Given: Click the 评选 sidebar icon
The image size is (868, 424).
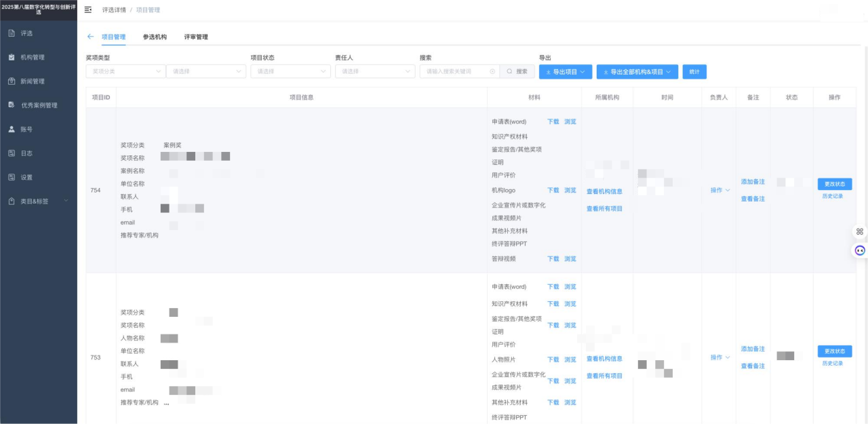Looking at the screenshot, I should [x=12, y=33].
